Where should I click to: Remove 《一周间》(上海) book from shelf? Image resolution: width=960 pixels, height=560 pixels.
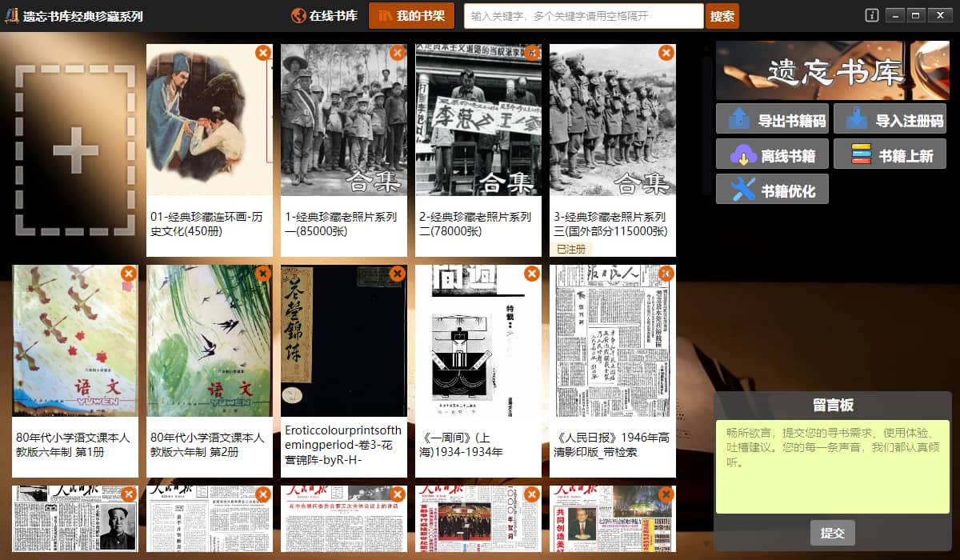point(531,274)
